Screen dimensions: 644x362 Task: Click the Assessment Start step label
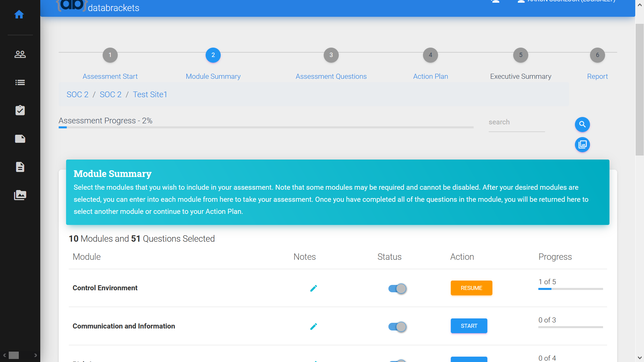110,76
